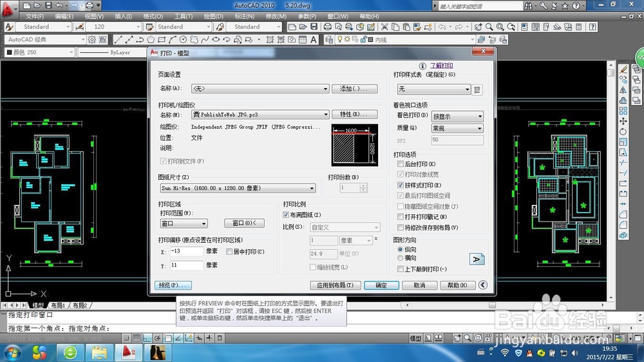Click the Plot printer icon in toolbar

click(327, 26)
